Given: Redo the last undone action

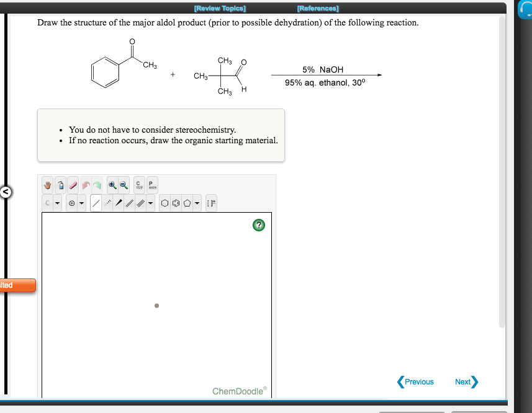Looking at the screenshot, I should tap(97, 185).
